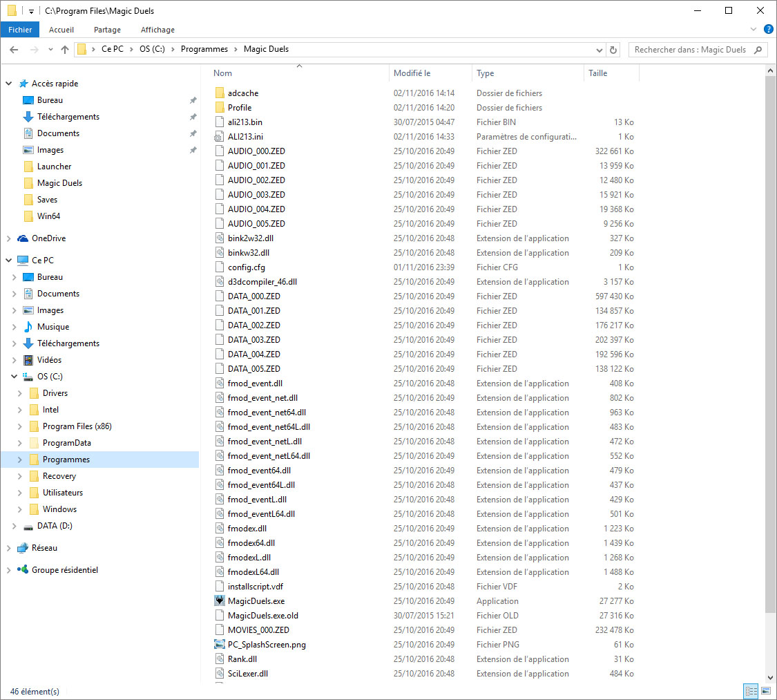777x700 pixels.
Task: Click the vertical scrollbar in file list
Action: click(x=771, y=346)
